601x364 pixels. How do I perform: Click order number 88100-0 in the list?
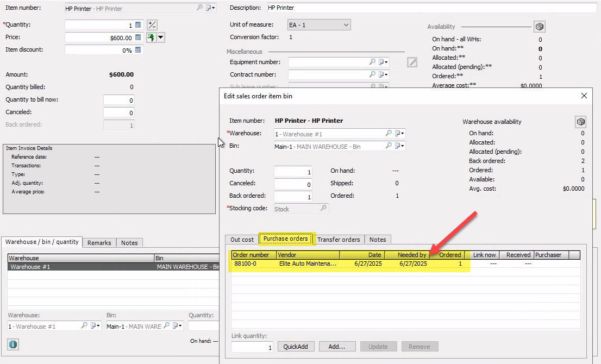(x=245, y=263)
